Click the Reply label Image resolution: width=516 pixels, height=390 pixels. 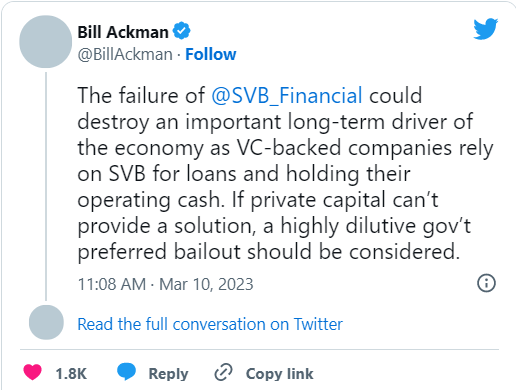click(168, 374)
